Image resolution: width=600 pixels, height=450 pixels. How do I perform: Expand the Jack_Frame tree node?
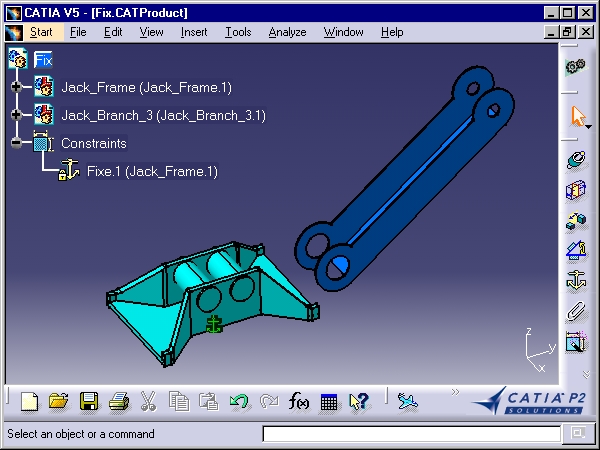[x=16, y=87]
